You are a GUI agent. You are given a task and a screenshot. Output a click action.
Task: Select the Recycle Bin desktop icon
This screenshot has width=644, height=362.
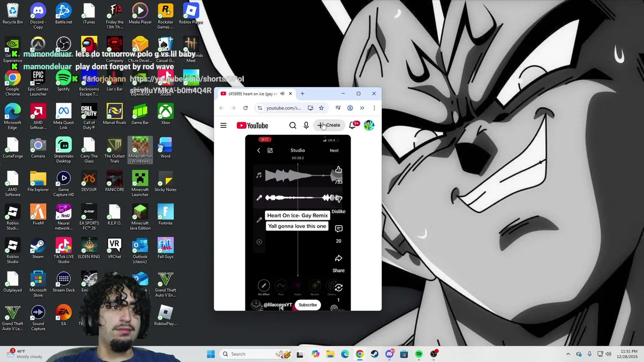pyautogui.click(x=13, y=14)
